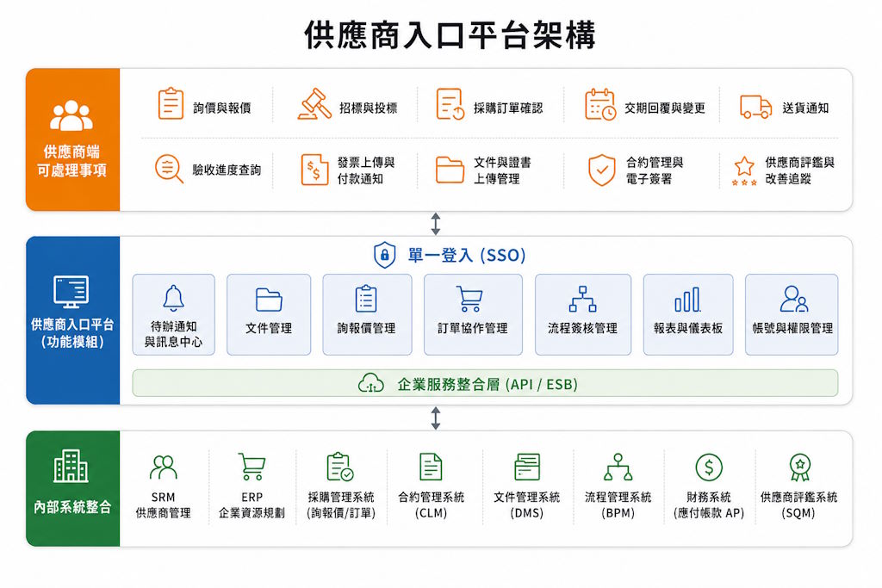Open the 帳號與權限管理 module card
882x588 pixels.
792,315
